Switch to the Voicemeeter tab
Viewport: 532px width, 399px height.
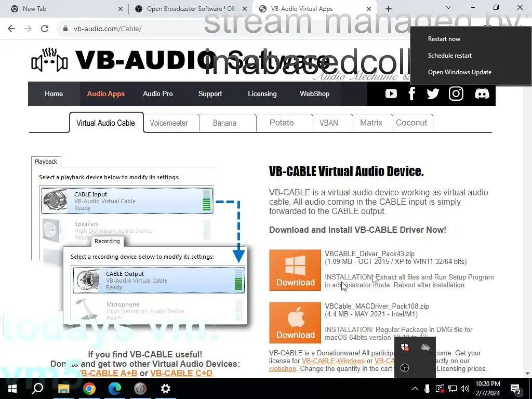point(169,123)
